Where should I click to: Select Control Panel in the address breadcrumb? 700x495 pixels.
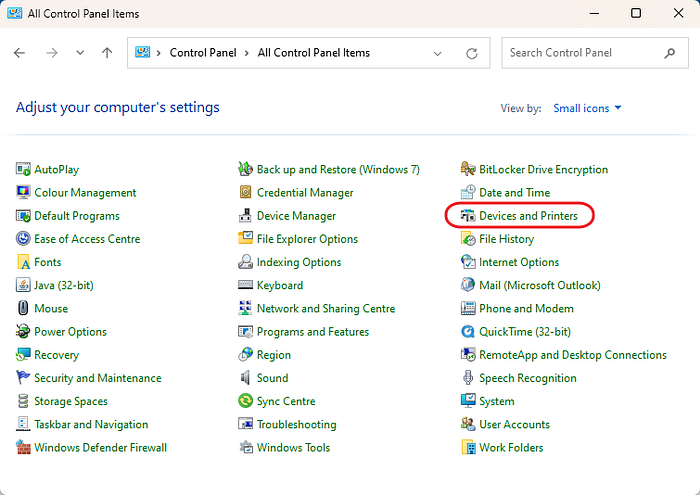[x=201, y=53]
